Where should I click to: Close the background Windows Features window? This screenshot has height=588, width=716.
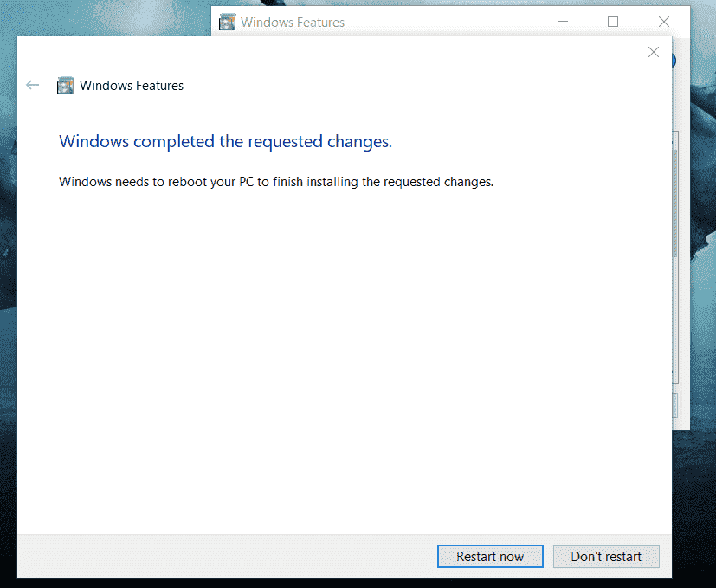click(664, 22)
